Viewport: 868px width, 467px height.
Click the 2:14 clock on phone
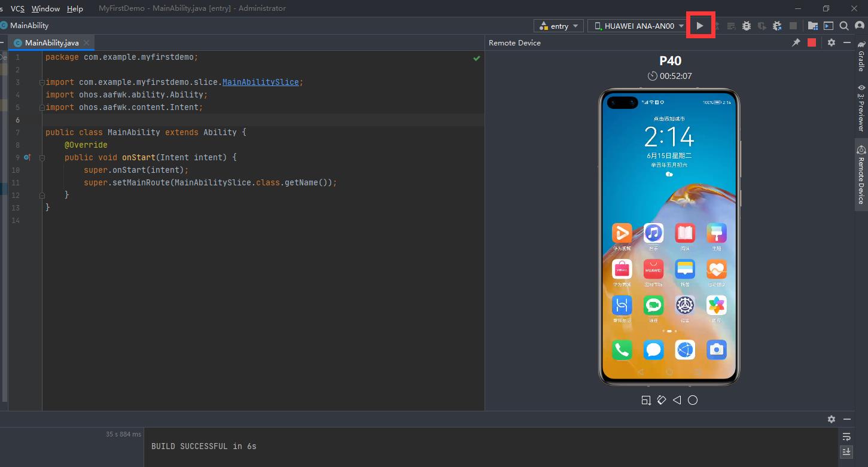point(669,138)
